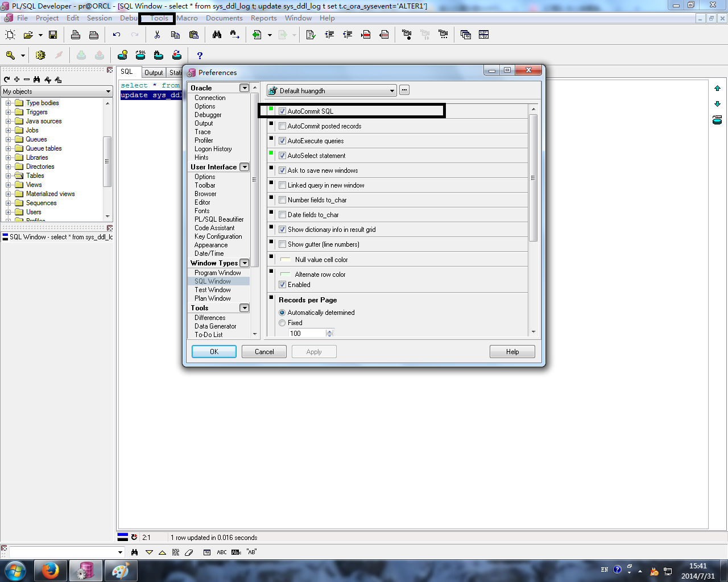Expand the Views tree folder
The height and width of the screenshot is (582, 728).
8,185
